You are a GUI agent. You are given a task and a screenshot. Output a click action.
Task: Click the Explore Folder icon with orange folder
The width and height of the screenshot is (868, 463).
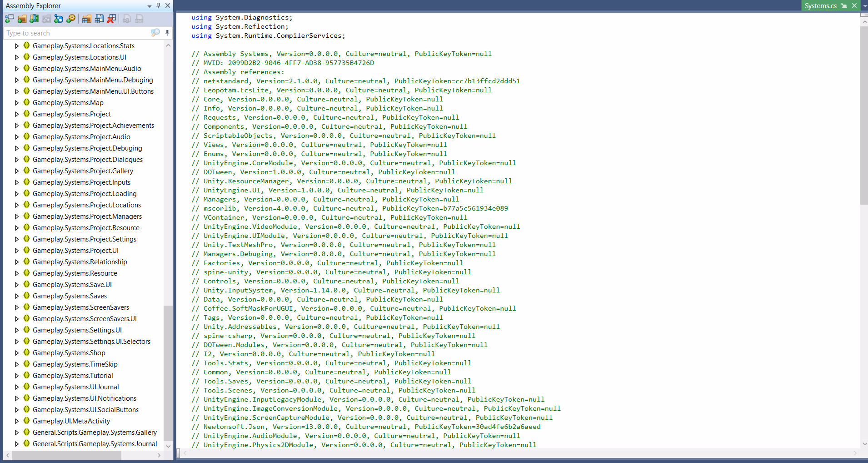point(22,19)
